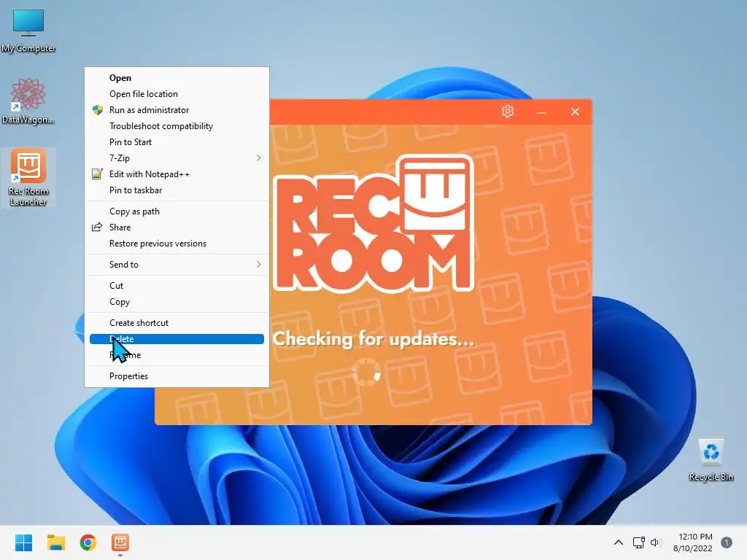Choose Rename in the context menu
Viewport: 747px width, 560px height.
coord(177,355)
